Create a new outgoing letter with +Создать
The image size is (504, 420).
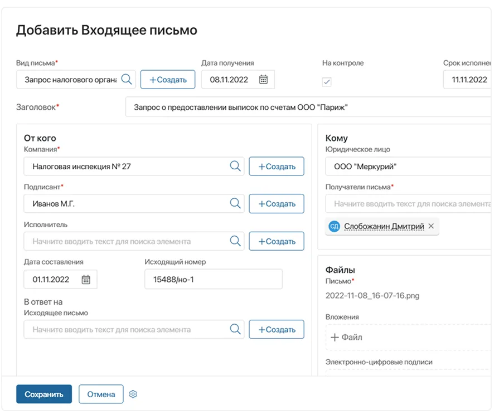point(277,329)
